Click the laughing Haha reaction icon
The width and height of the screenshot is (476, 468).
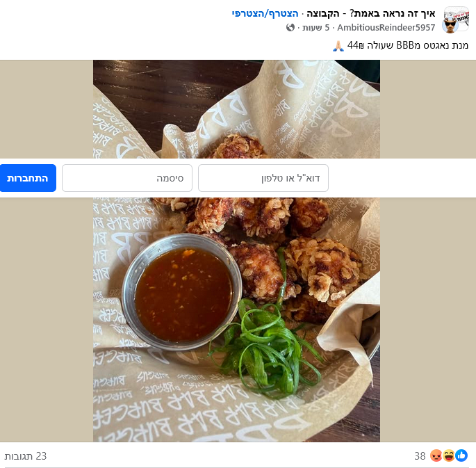coord(449,455)
